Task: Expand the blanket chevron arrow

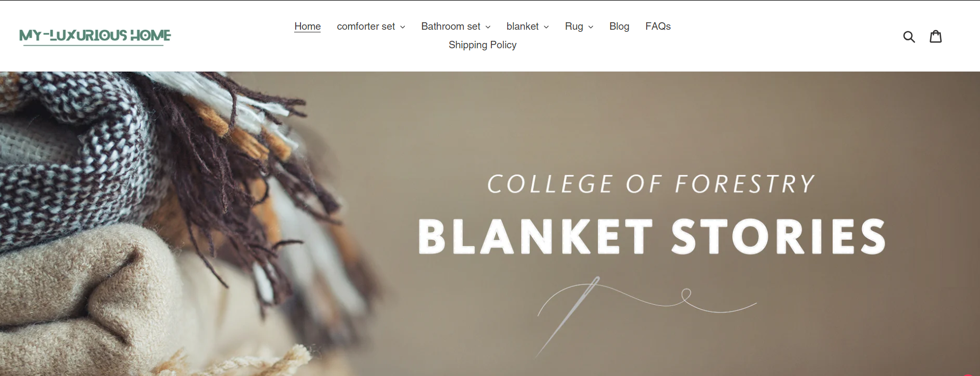Action: click(546, 27)
